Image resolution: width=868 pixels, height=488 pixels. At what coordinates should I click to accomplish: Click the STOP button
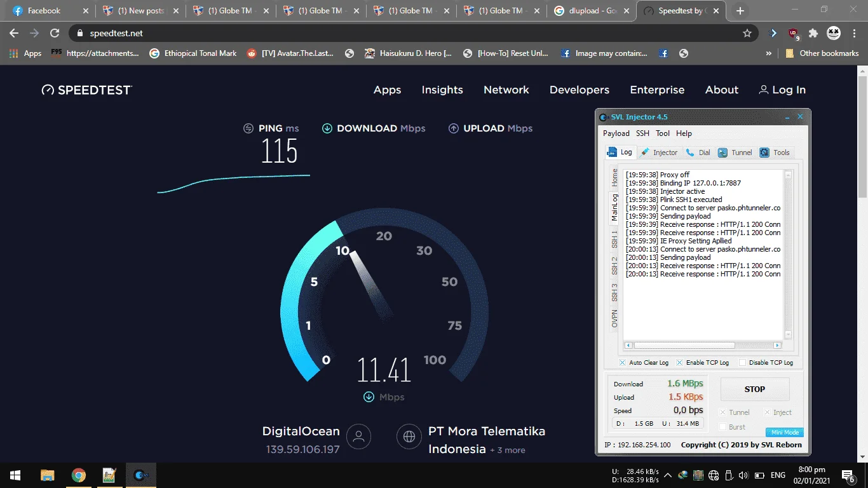tap(755, 389)
